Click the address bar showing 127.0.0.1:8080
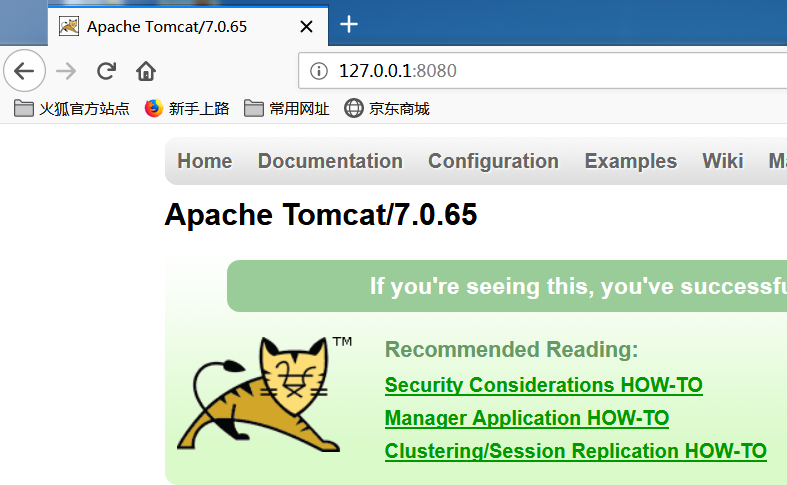 (x=543, y=71)
